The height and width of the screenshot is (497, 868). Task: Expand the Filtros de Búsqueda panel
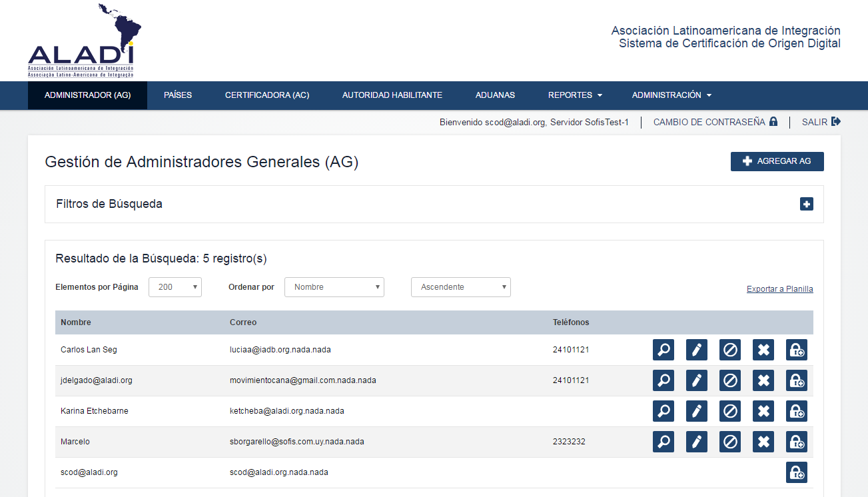806,205
